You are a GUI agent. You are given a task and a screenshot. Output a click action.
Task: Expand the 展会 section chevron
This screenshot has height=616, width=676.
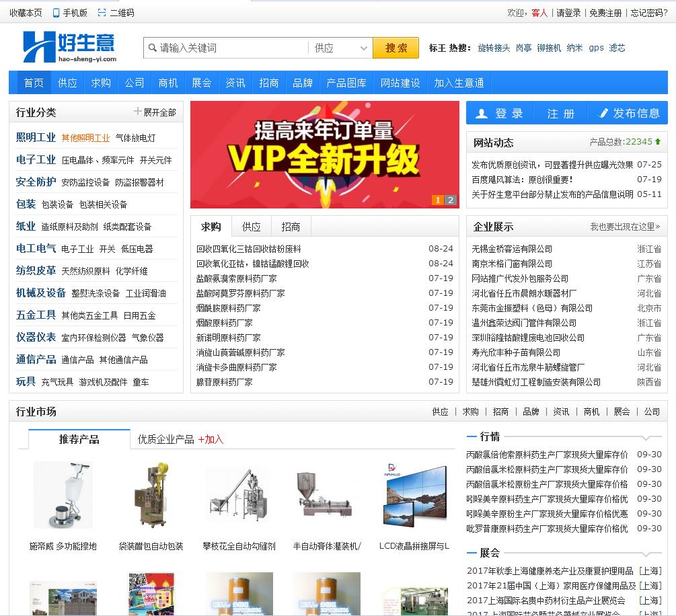645,554
